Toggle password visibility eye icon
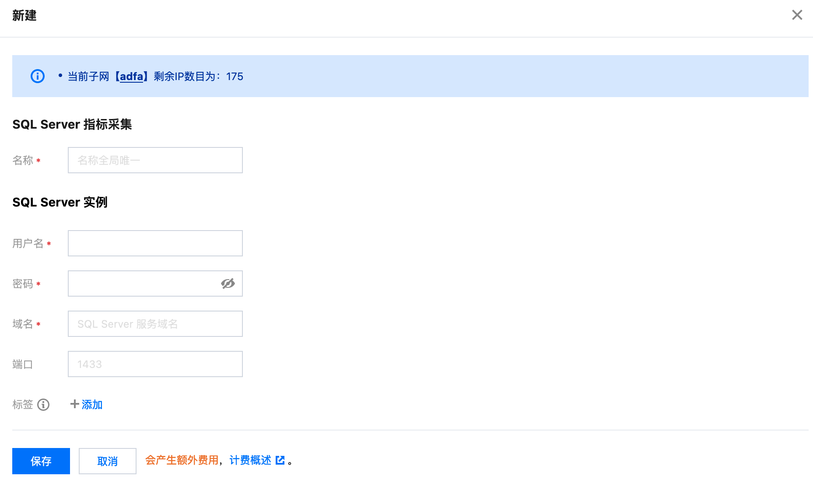 (x=228, y=283)
